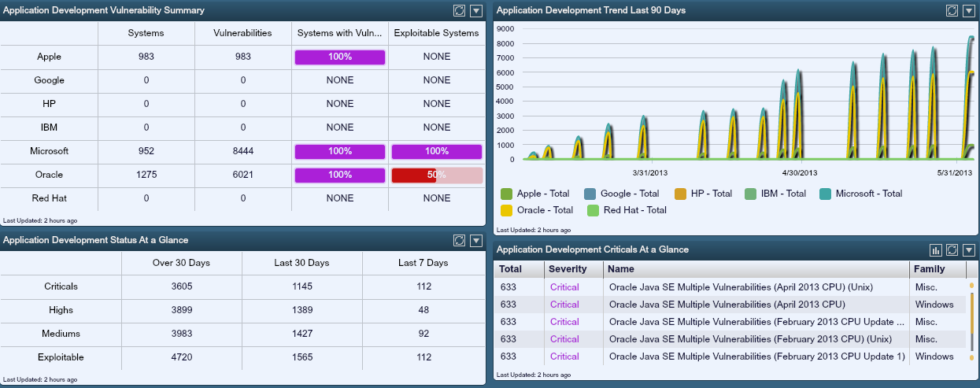The width and height of the screenshot is (980, 388).
Task: Click Systems with Vuln... column header
Action: point(339,33)
